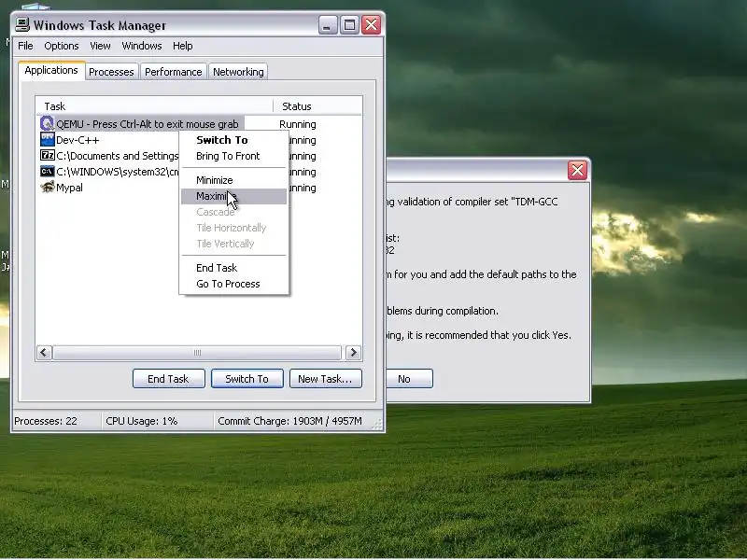Click the Switch To button

(247, 379)
